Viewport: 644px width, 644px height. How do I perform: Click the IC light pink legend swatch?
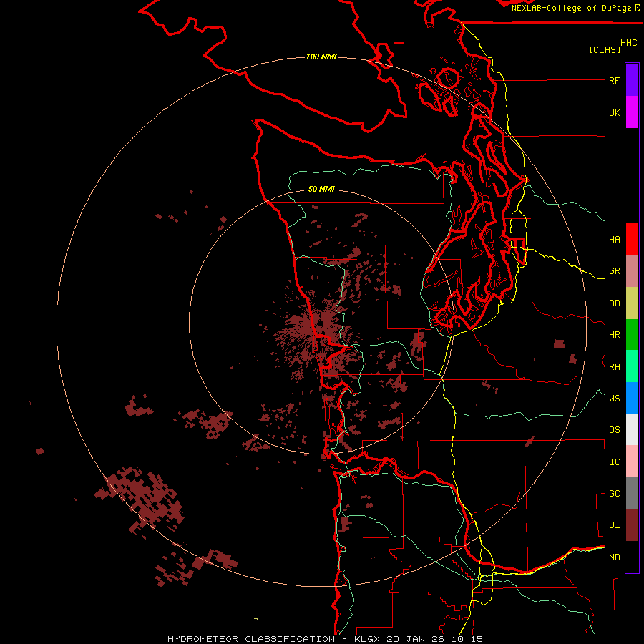click(632, 462)
